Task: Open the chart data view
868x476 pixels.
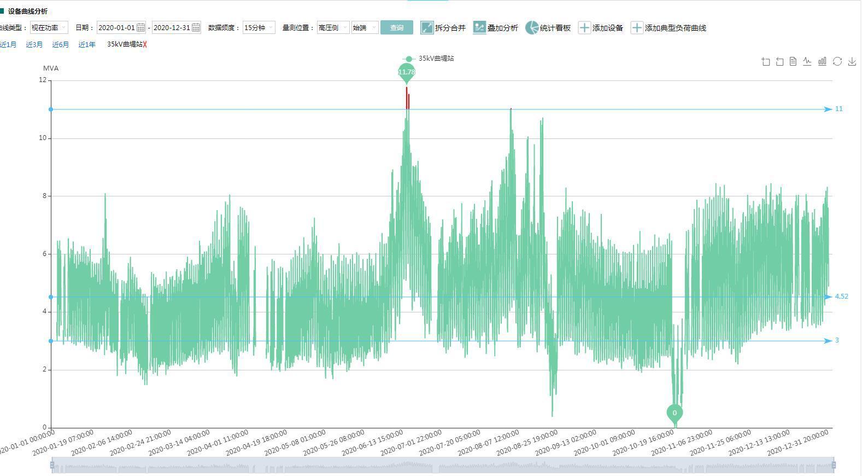Action: (793, 62)
